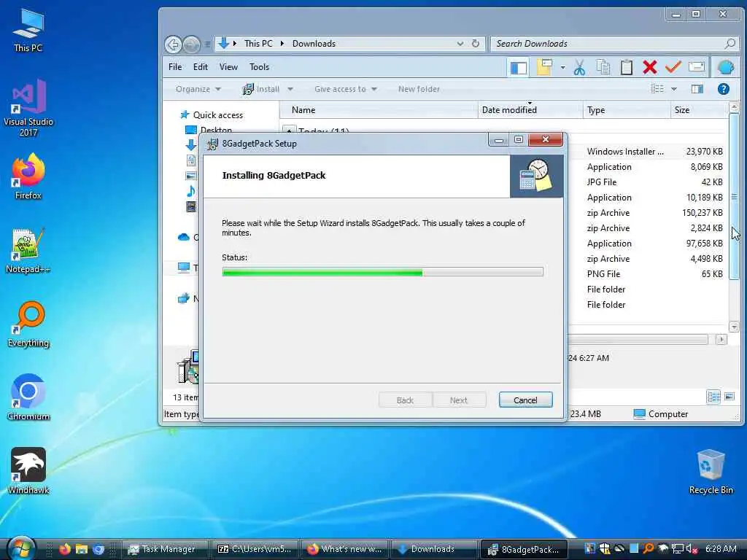Click Back in Explorer's navigation bar
This screenshot has width=747, height=560.
pos(174,44)
